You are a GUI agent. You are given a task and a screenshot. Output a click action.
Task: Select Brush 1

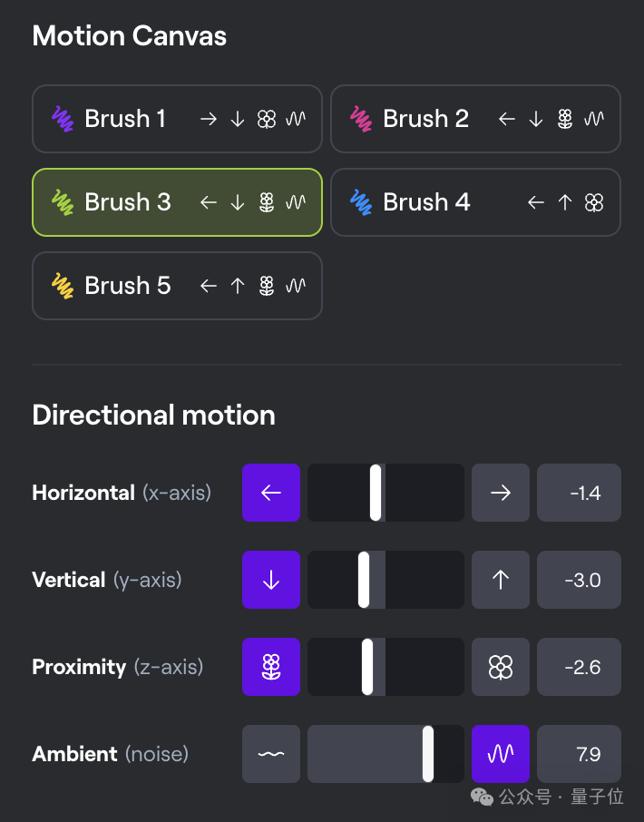(177, 119)
